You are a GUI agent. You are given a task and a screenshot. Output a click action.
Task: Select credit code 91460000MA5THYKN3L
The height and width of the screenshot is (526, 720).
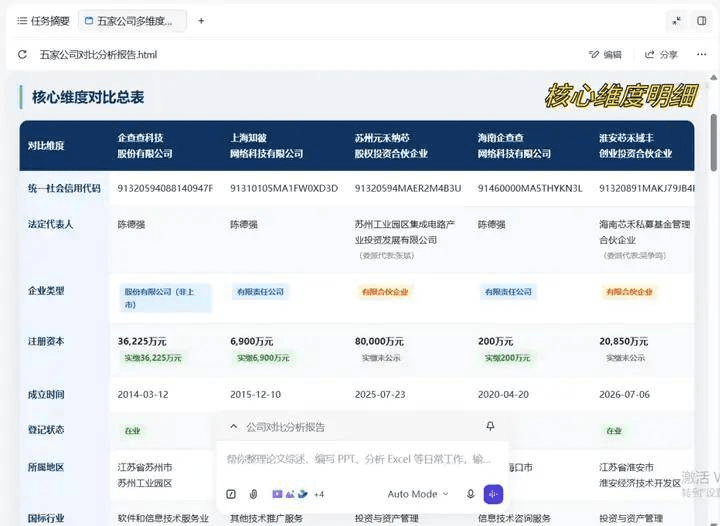click(x=530, y=188)
